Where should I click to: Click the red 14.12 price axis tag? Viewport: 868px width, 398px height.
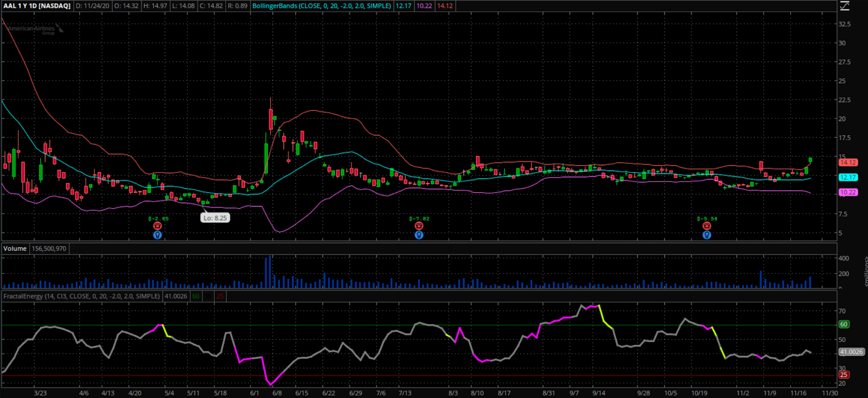(x=848, y=162)
